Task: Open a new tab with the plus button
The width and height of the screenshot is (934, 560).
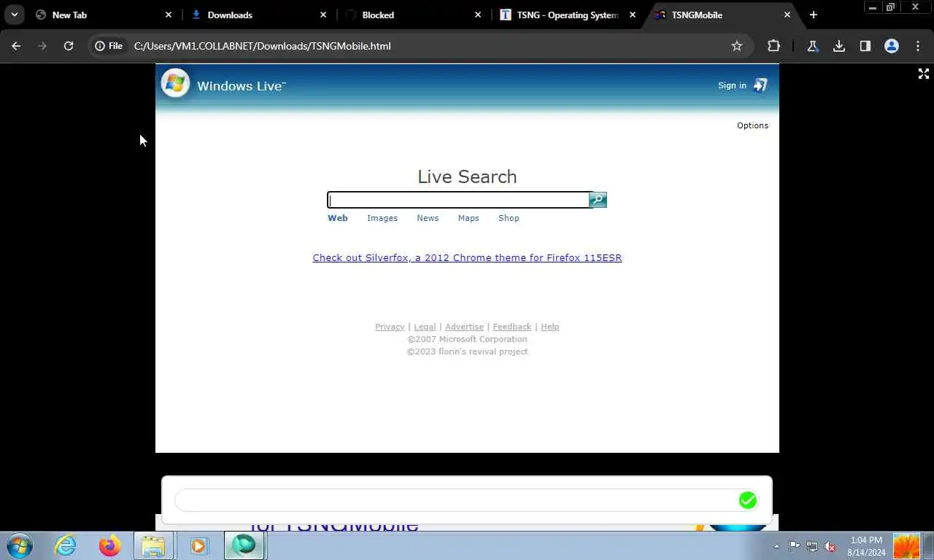Action: click(x=814, y=15)
